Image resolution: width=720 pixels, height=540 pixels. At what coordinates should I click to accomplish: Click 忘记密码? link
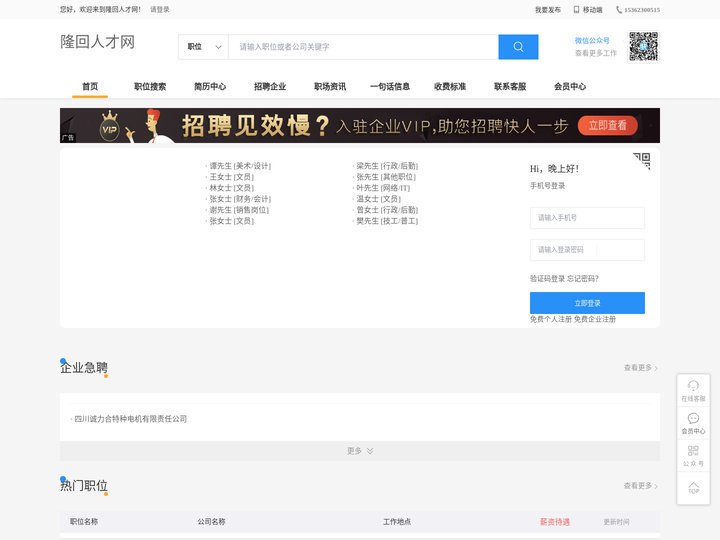[x=583, y=279]
